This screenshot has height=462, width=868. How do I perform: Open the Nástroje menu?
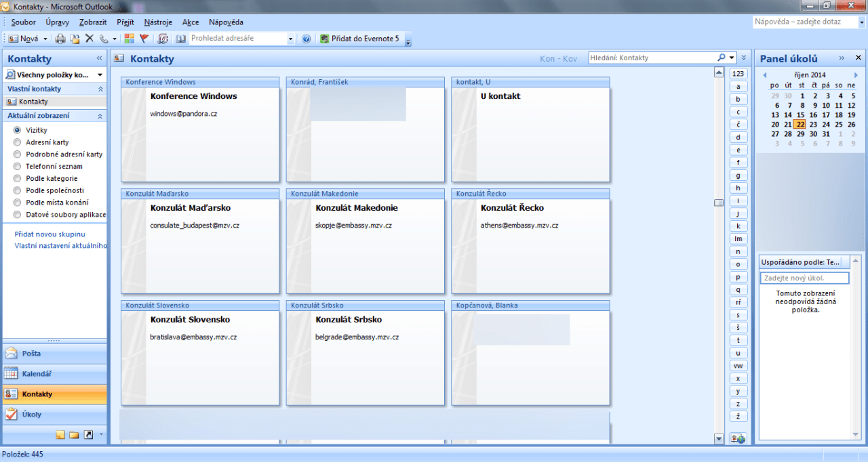(x=158, y=22)
